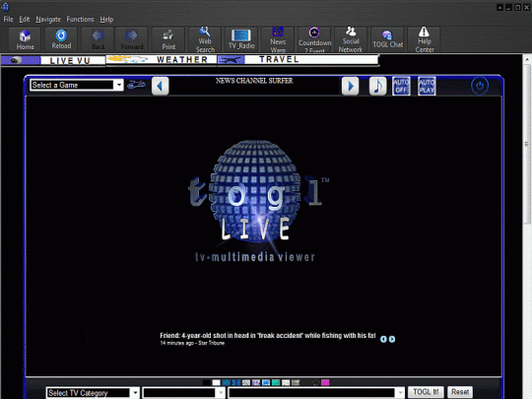Click the music note button
532x399 pixels.
(x=377, y=86)
